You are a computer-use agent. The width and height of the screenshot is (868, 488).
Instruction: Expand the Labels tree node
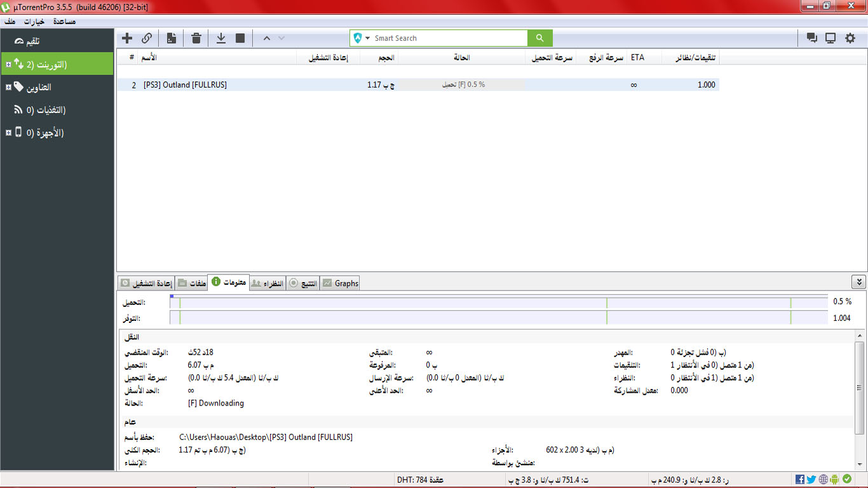[x=8, y=87]
